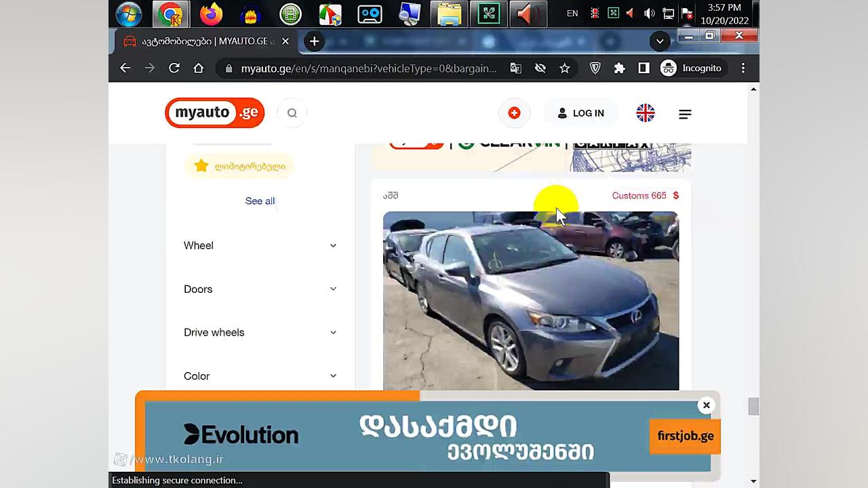The width and height of the screenshot is (868, 488).
Task: Close the Evolution banner ad
Action: click(706, 405)
